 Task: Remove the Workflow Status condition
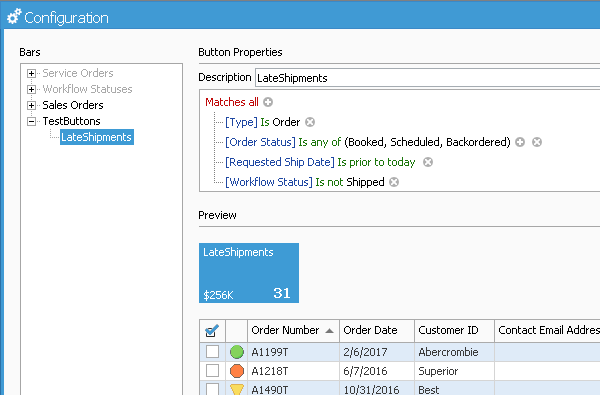coord(394,182)
